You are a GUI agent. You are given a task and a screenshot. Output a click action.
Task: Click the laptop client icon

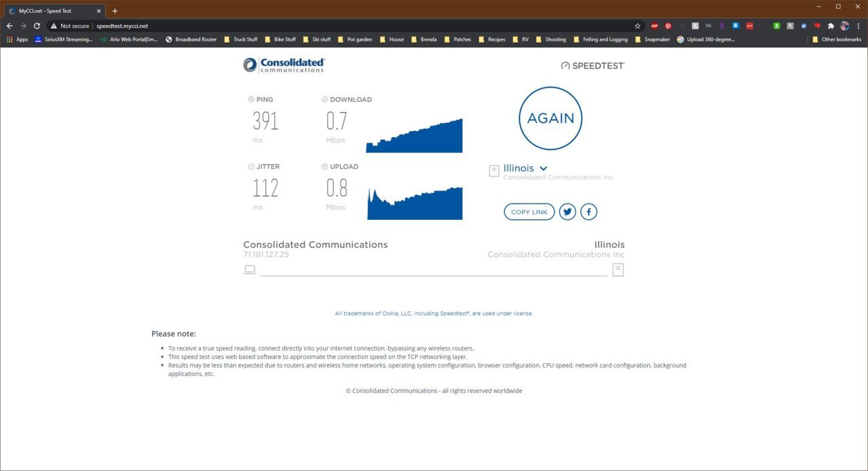(x=250, y=269)
